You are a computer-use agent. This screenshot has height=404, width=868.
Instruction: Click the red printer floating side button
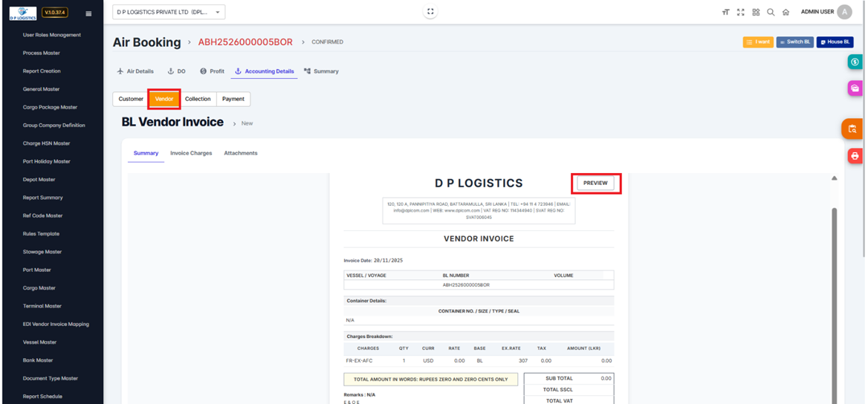855,156
